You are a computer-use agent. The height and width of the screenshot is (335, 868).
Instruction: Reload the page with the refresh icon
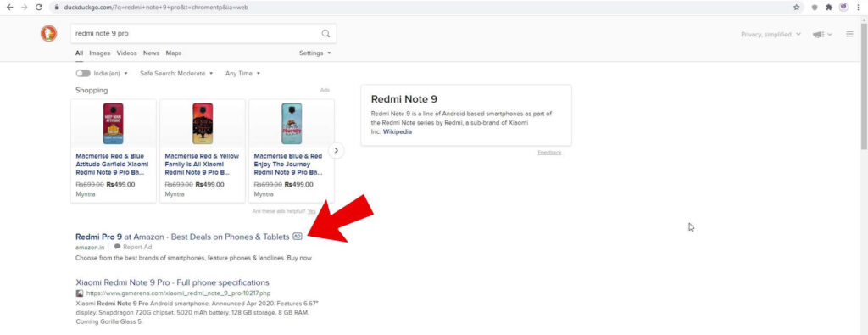tap(38, 7)
